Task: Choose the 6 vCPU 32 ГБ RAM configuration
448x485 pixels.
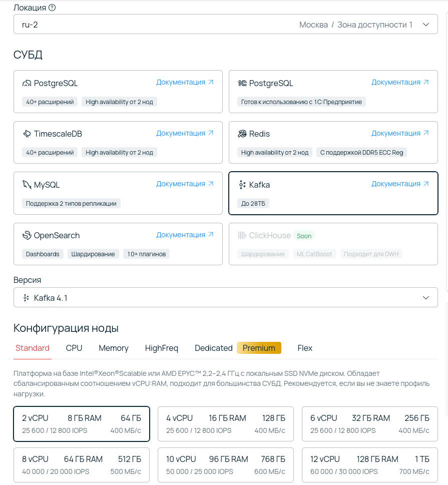Action: [x=370, y=424]
